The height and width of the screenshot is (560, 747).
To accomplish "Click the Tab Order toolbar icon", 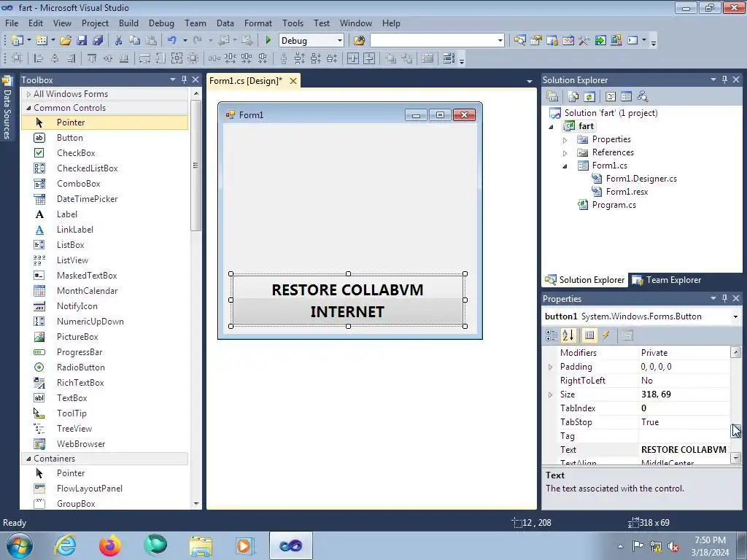I will 449,58.
